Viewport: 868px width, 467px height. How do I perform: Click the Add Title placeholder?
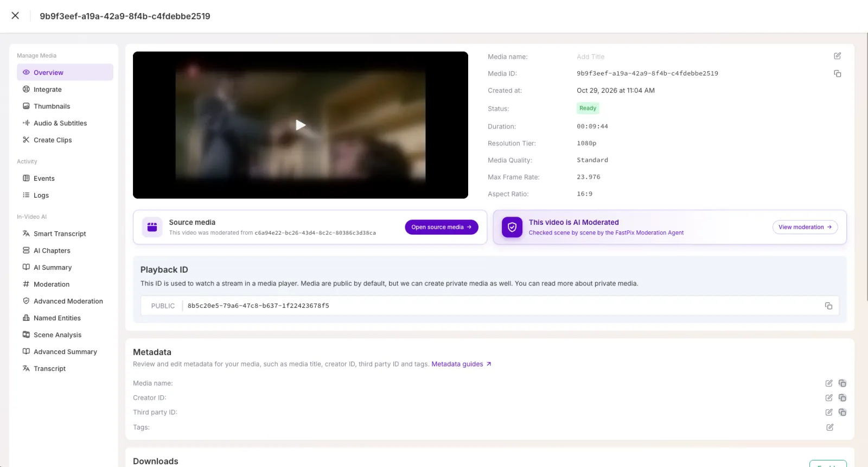point(590,56)
